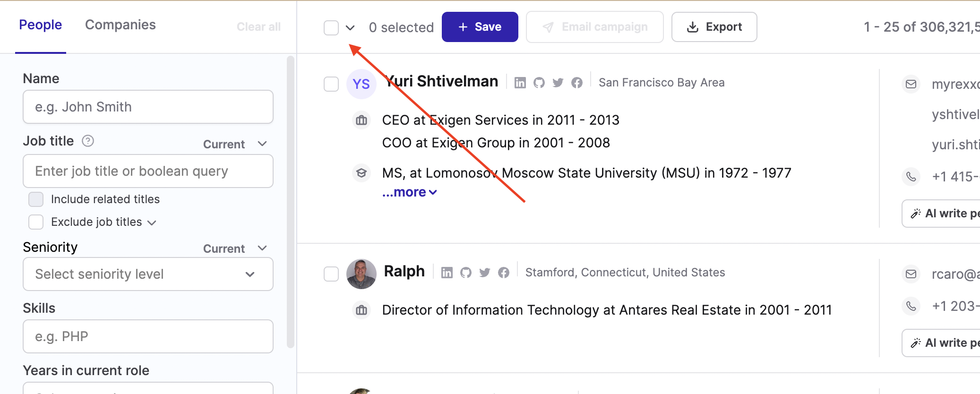Click Yuri's email envelope icon

[911, 84]
